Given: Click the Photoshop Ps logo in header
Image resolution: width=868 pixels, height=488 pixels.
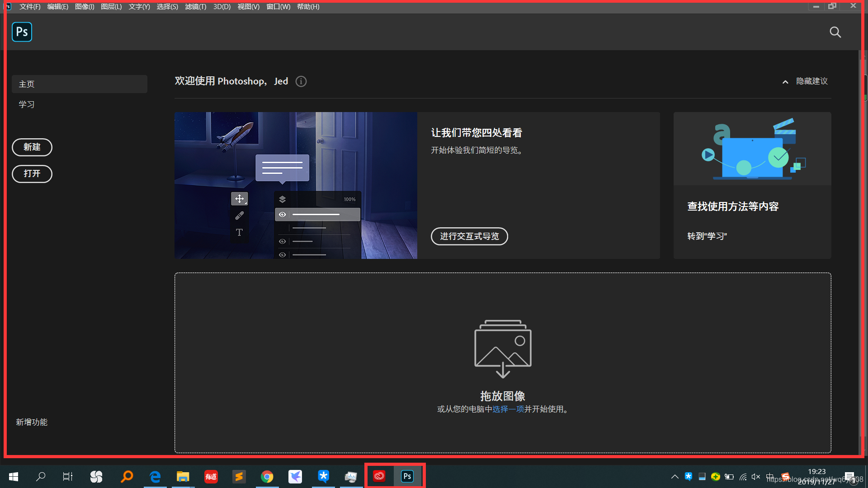Looking at the screenshot, I should [x=22, y=32].
